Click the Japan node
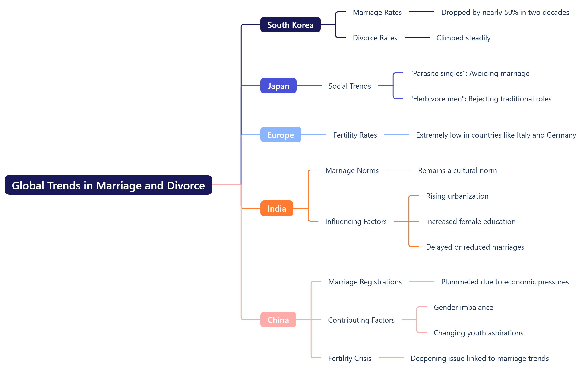The width and height of the screenshot is (588, 366). 278,86
